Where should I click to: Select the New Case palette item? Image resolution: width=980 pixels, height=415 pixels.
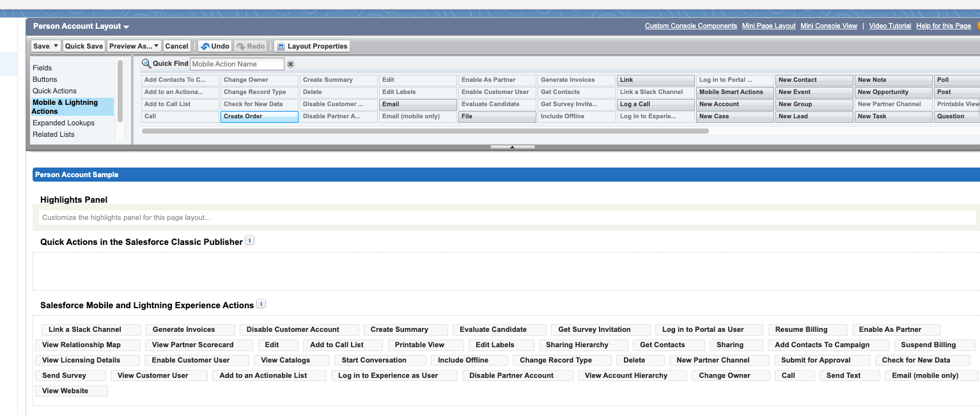point(735,116)
